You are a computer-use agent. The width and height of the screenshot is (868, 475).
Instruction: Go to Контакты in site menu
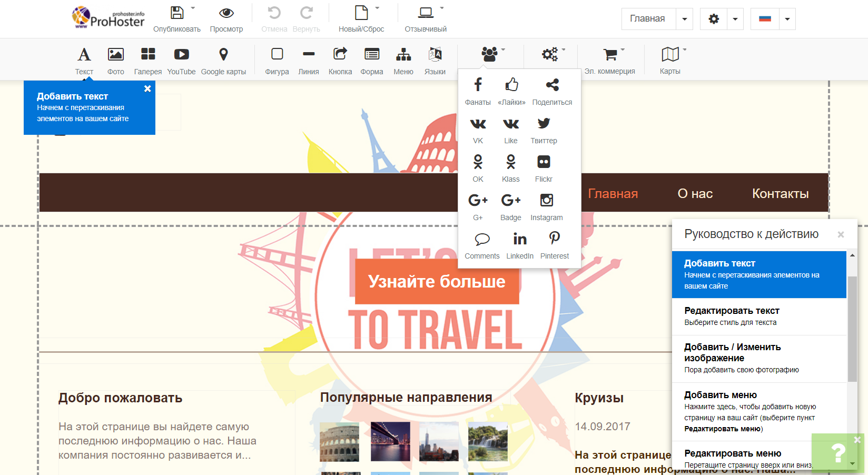(x=780, y=194)
